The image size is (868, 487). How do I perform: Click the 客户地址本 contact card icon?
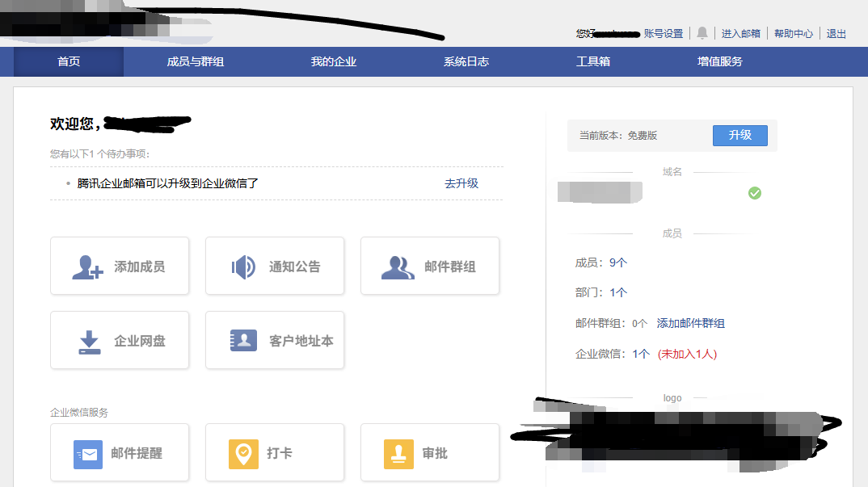243,341
